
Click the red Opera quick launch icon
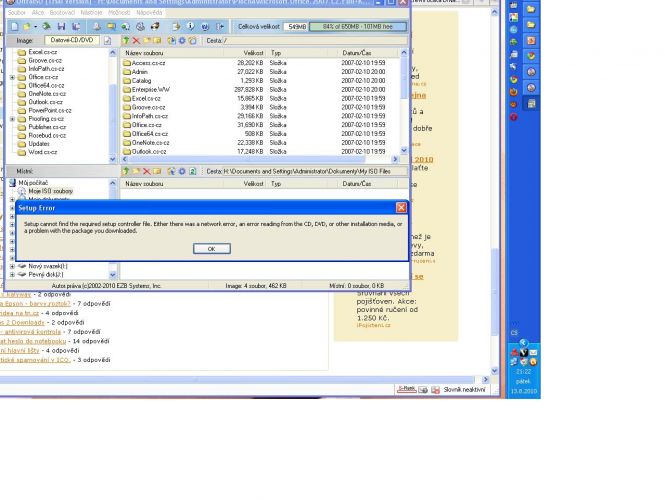pyautogui.click(x=514, y=117)
